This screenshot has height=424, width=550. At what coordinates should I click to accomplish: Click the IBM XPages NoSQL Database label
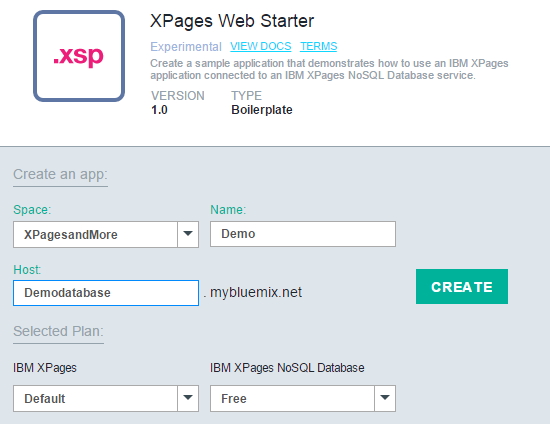[x=287, y=368]
